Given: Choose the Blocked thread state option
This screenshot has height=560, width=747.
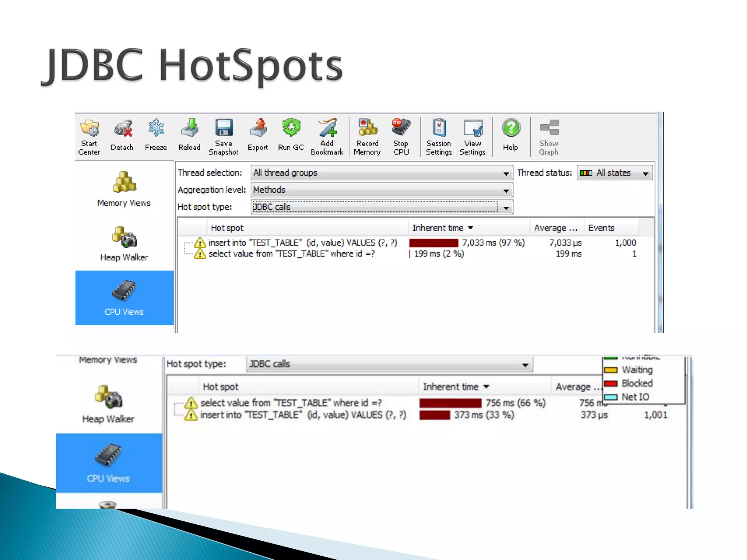Looking at the screenshot, I should [636, 383].
